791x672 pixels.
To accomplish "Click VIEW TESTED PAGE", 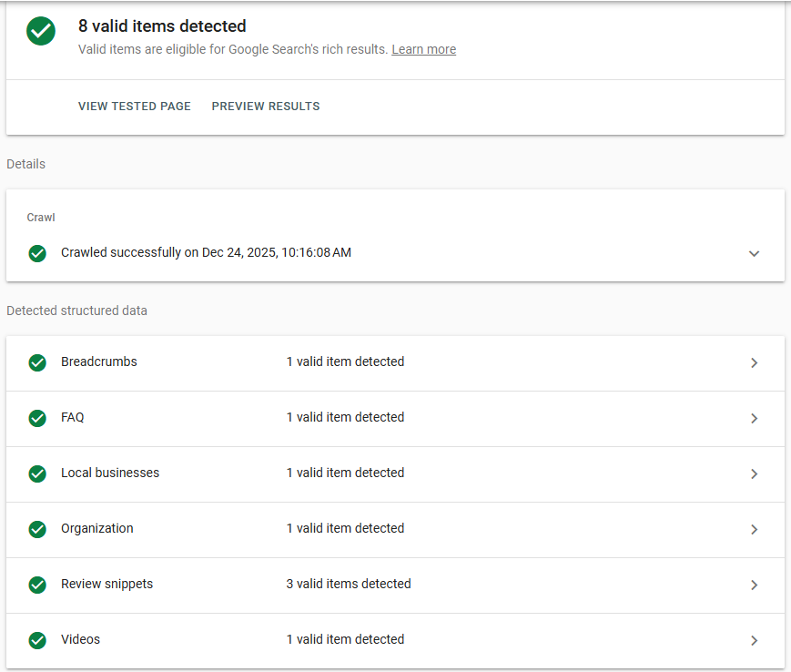I will click(x=134, y=106).
